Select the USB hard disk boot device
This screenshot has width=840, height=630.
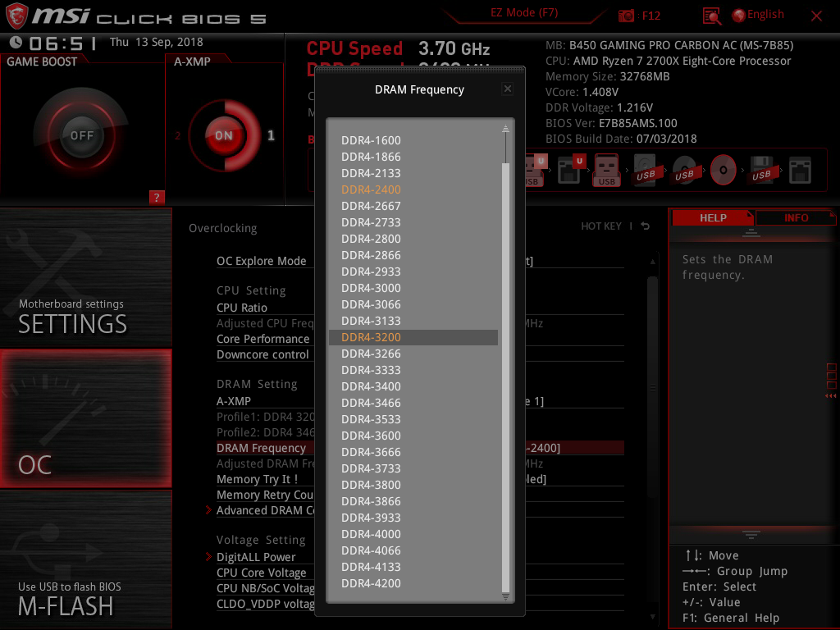(646, 171)
